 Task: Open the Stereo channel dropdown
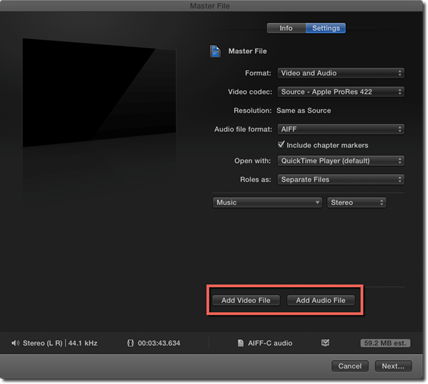point(357,202)
